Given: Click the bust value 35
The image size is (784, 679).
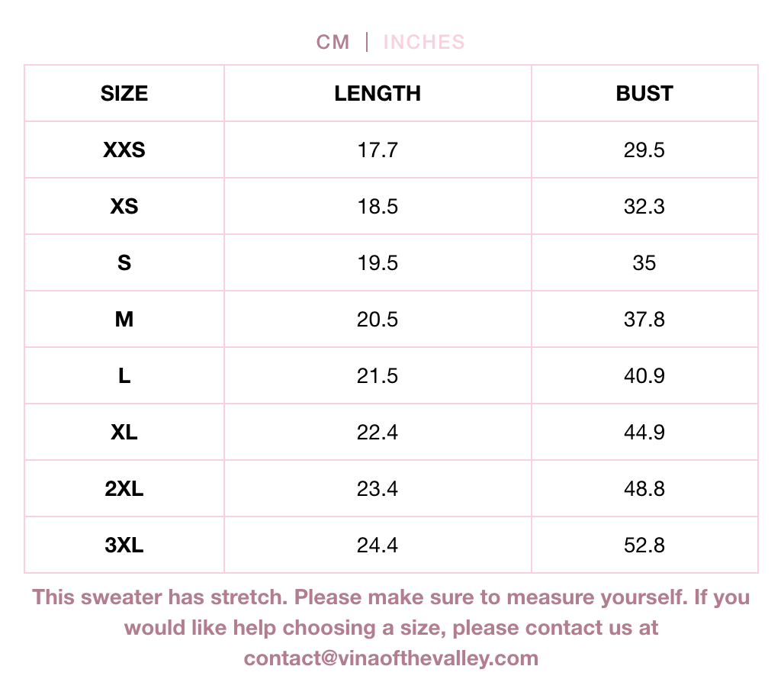Looking at the screenshot, I should click(644, 263).
